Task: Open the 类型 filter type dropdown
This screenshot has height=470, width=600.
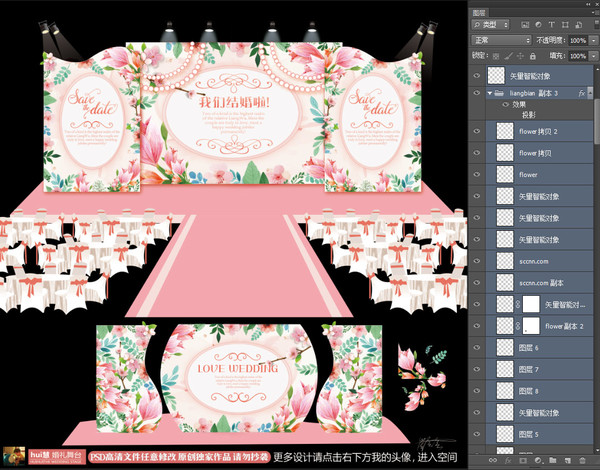Action: coord(491,25)
